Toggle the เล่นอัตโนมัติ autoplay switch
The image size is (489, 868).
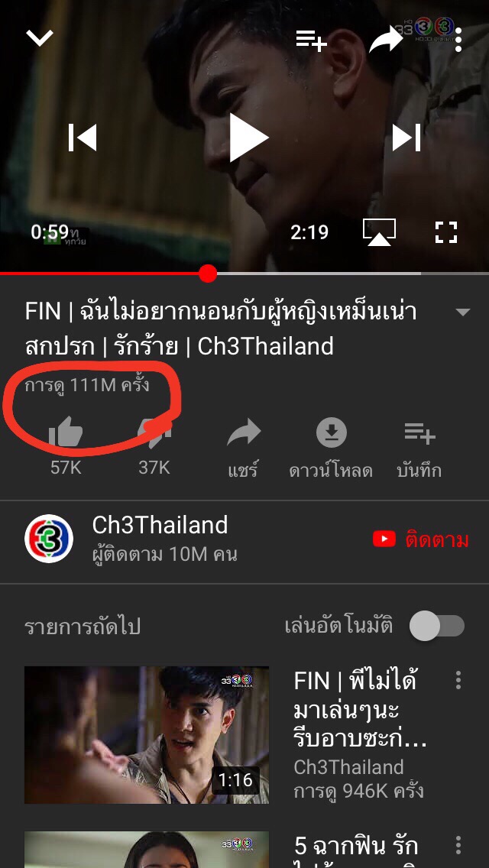(436, 627)
